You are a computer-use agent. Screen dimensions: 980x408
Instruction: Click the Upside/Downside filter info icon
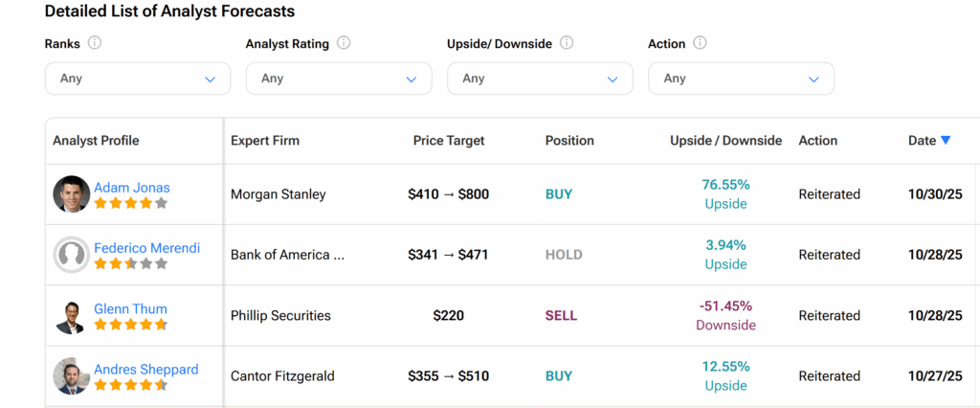[x=567, y=43]
